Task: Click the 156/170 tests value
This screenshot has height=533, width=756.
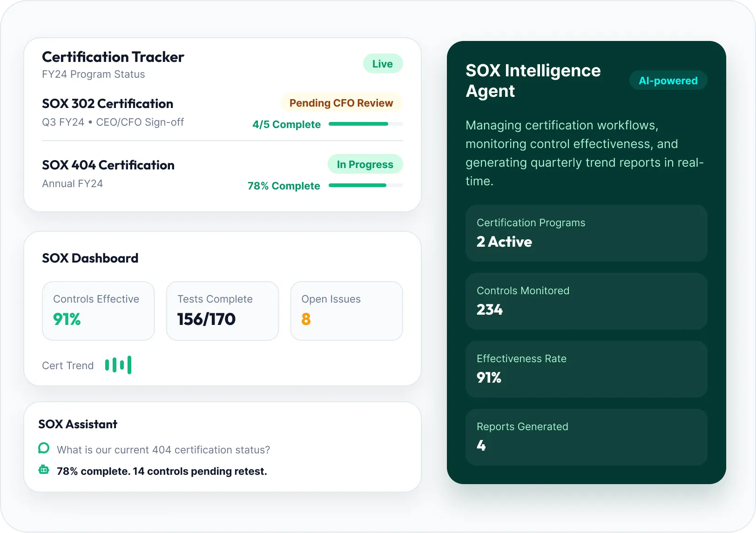Action: [206, 319]
